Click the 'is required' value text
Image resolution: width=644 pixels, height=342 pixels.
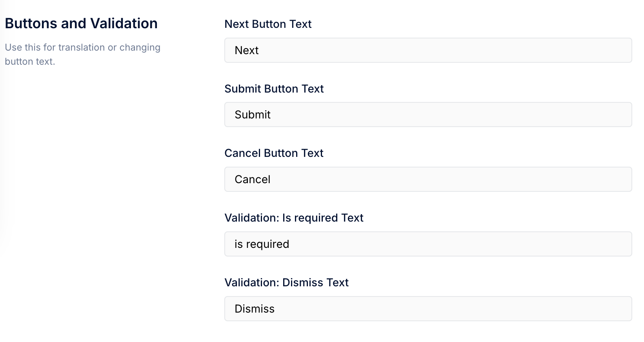pyautogui.click(x=262, y=244)
